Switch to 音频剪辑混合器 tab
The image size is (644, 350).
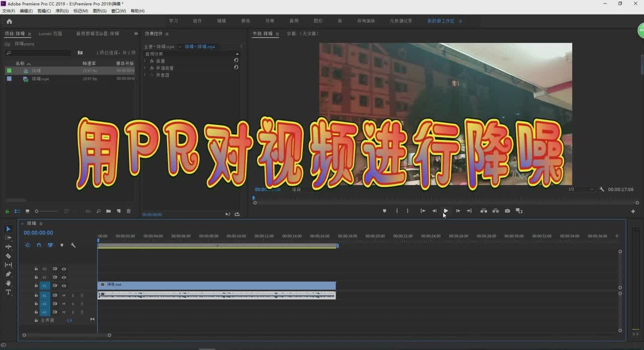tap(98, 34)
